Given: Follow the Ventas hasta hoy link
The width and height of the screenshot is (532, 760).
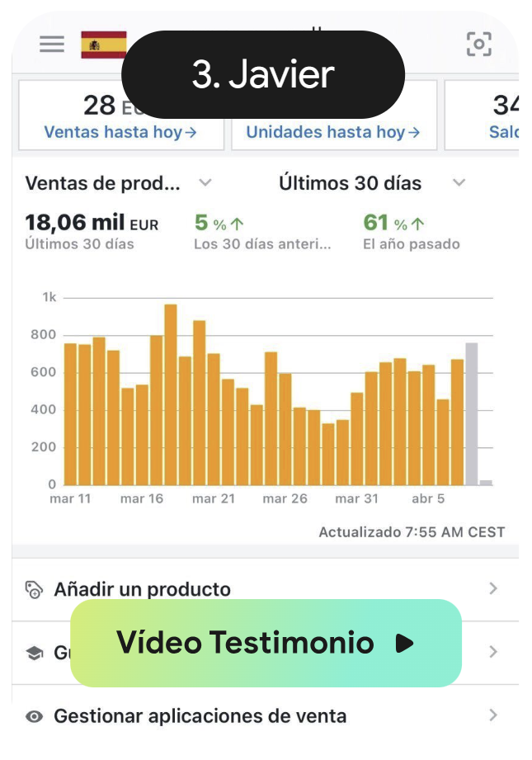Looking at the screenshot, I should pos(118,132).
